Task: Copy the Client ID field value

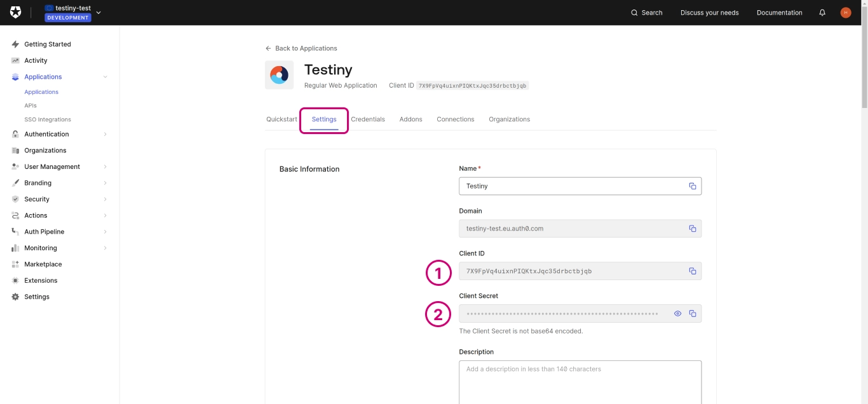Action: click(692, 271)
